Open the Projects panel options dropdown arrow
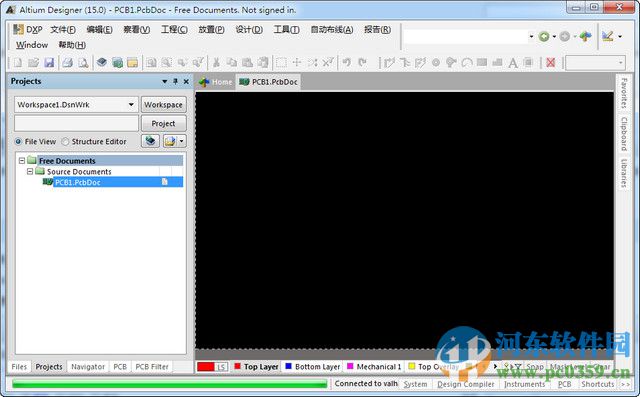 [164, 81]
